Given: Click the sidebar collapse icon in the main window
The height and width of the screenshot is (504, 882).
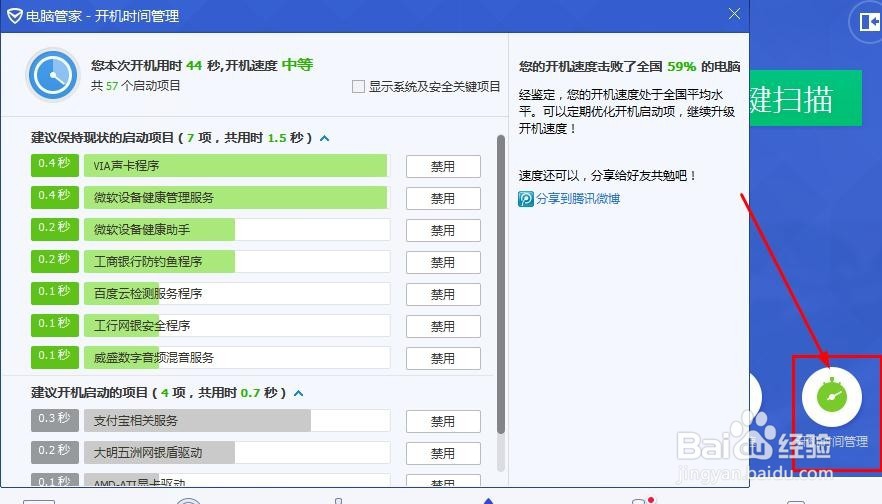Looking at the screenshot, I should [x=869, y=22].
